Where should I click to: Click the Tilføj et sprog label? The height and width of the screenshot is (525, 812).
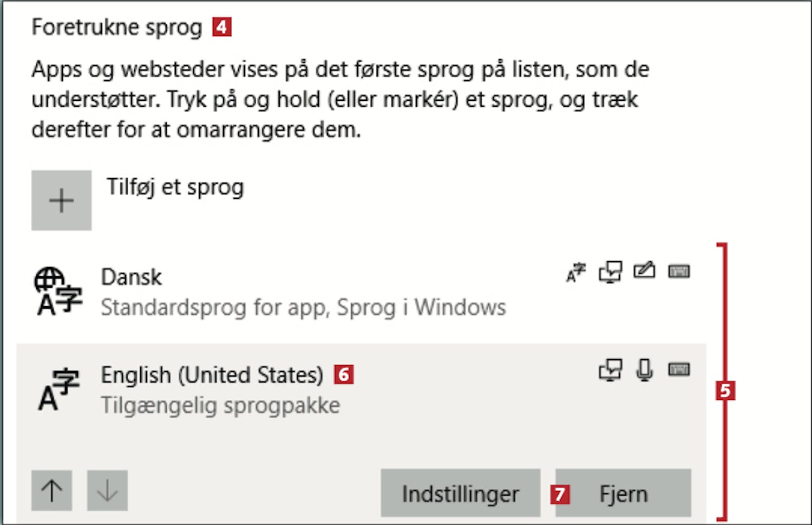click(175, 187)
